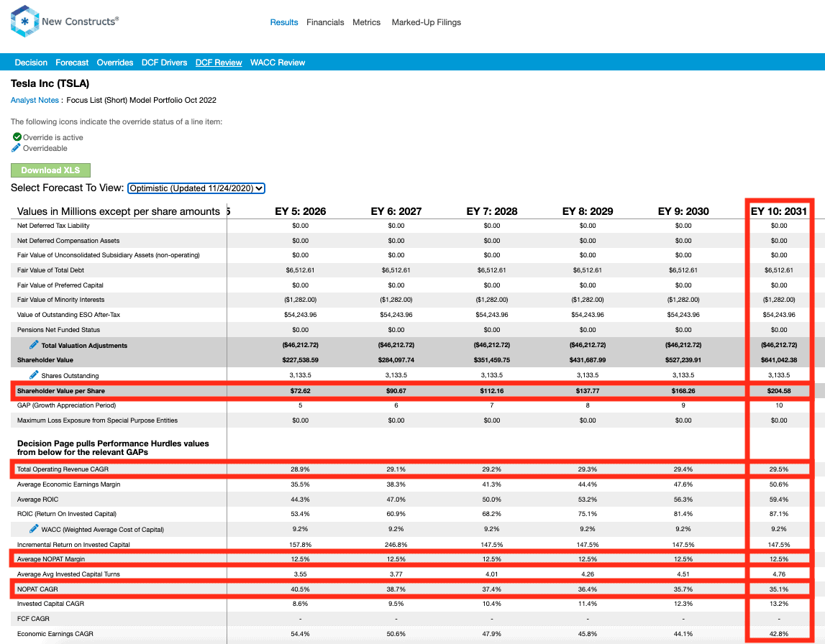The image size is (825, 644).
Task: Open the Financials top navigation item
Action: point(325,22)
